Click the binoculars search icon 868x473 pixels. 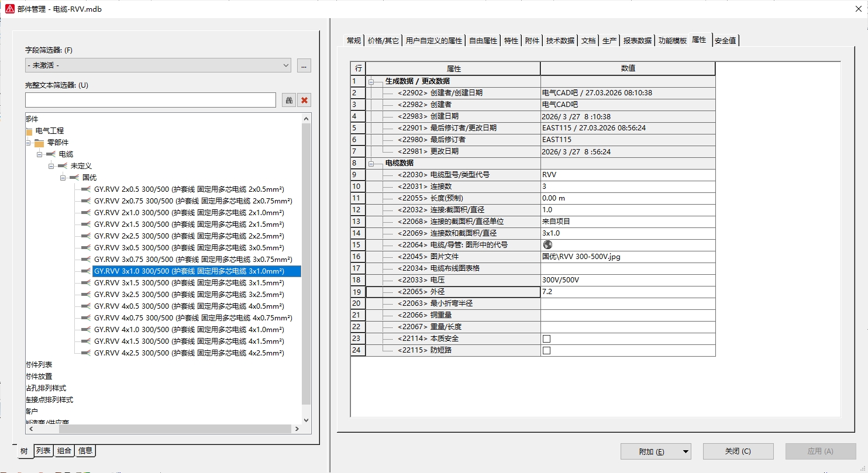click(289, 100)
